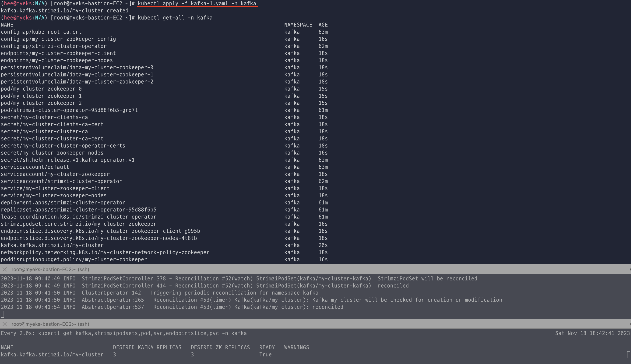This screenshot has width=631, height=364.
Task: Click the 'kubectl apply -f kafka-1.yaml' command
Action: tap(197, 4)
